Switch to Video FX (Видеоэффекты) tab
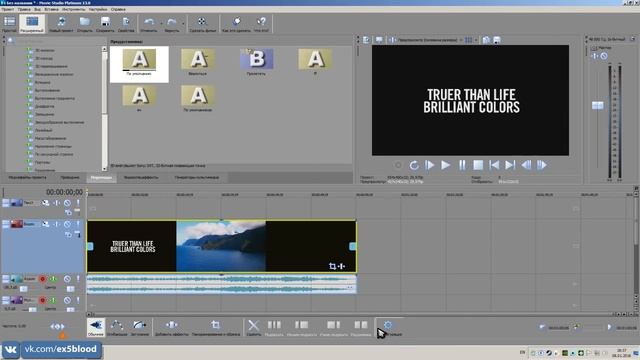640x360 pixels. [141, 178]
